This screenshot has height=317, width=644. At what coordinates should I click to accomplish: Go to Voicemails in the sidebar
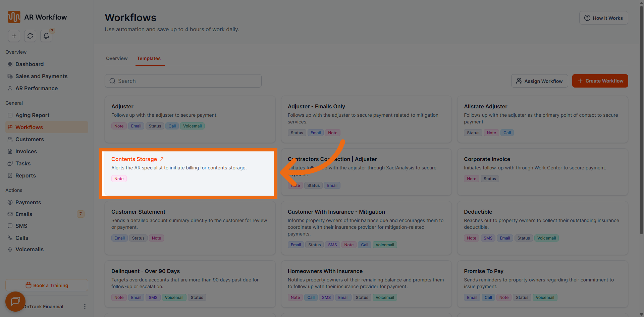point(29,249)
